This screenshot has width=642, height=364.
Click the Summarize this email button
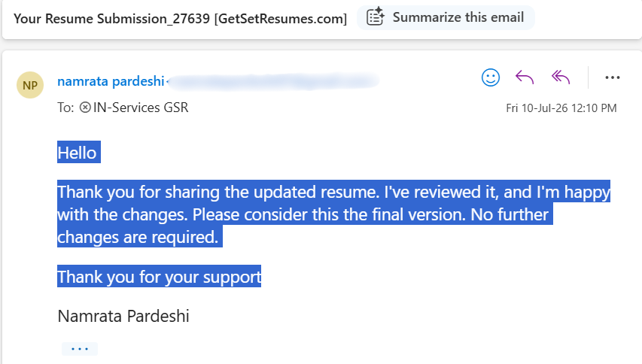446,17
